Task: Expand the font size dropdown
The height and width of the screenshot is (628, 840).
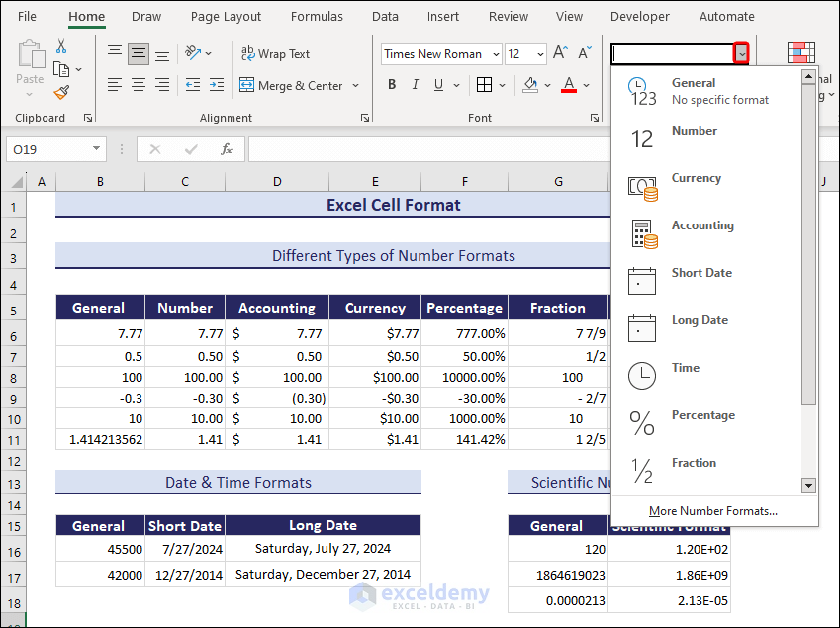Action: click(x=539, y=54)
